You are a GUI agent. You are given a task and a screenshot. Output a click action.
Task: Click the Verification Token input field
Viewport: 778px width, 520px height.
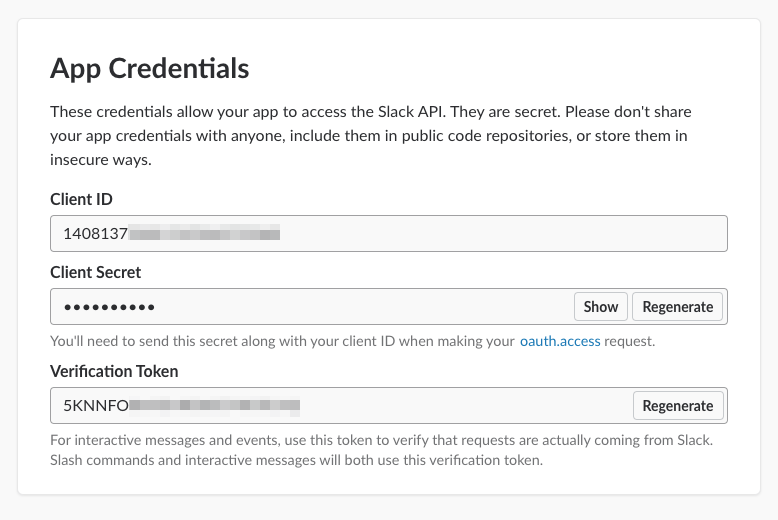click(x=450, y=405)
